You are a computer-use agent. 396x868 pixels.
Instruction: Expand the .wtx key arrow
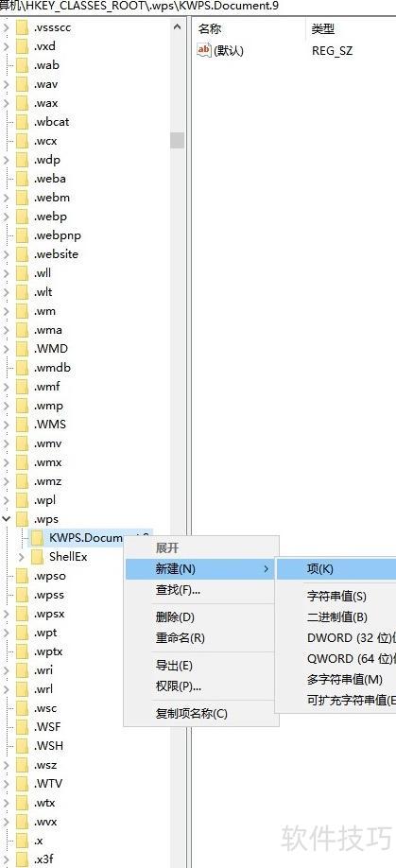[x=7, y=802]
